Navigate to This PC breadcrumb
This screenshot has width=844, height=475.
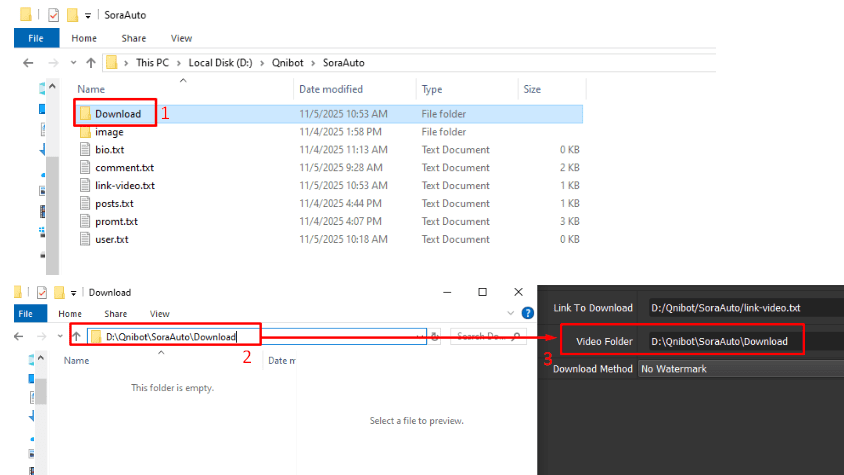(x=152, y=62)
